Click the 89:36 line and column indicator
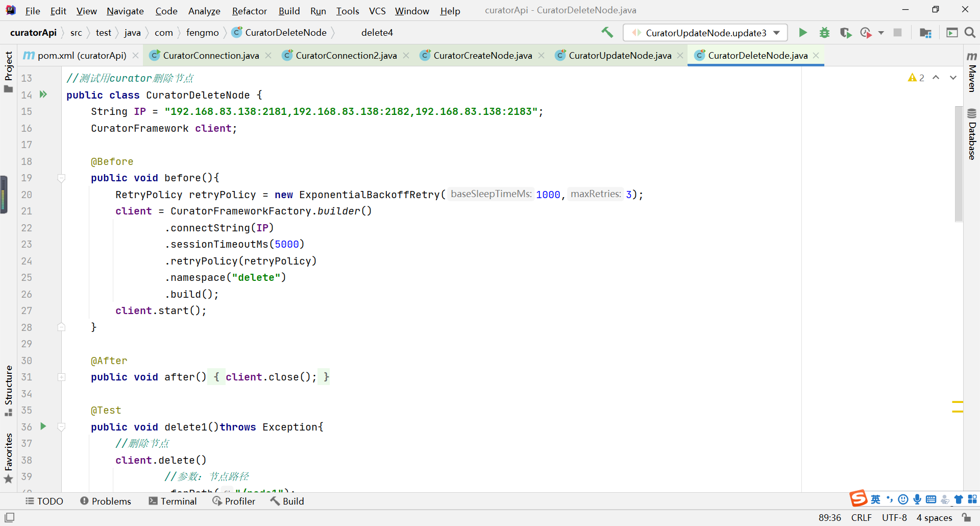 829,517
